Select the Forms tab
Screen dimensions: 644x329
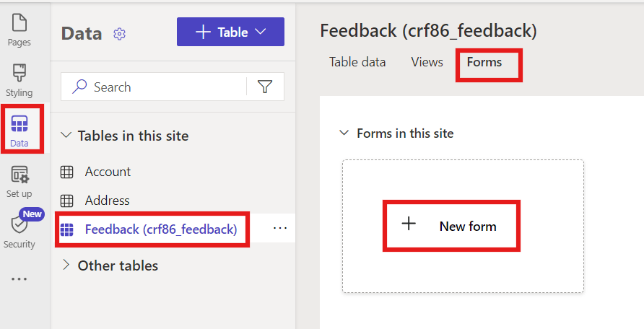coord(484,62)
